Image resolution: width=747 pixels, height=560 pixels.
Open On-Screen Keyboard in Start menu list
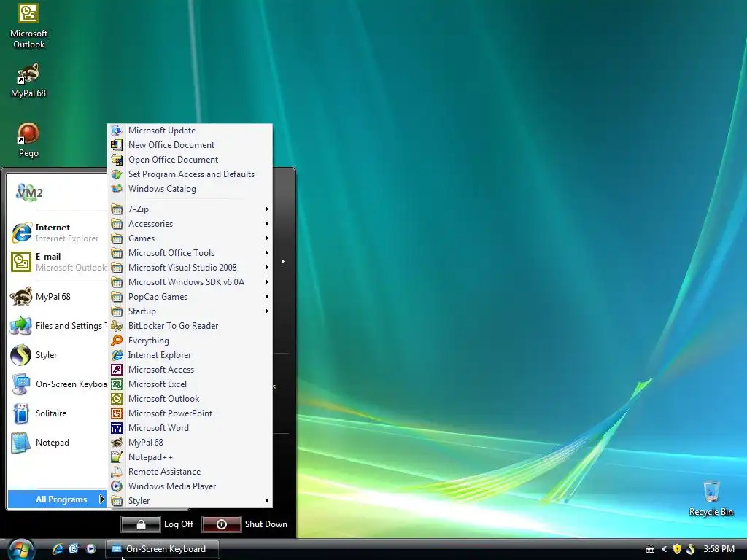click(x=57, y=384)
